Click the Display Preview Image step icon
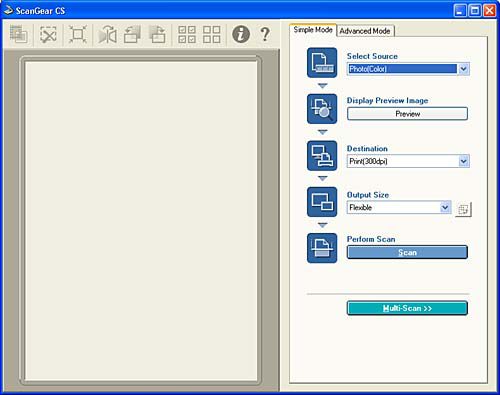 coord(322,109)
